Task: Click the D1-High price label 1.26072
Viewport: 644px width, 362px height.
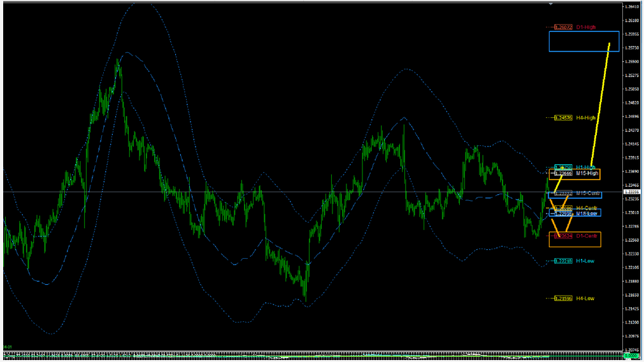Action: click(x=564, y=27)
